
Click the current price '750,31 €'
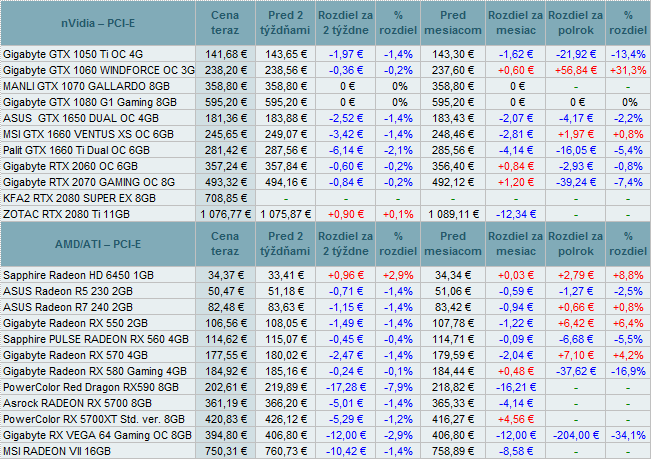(225, 452)
